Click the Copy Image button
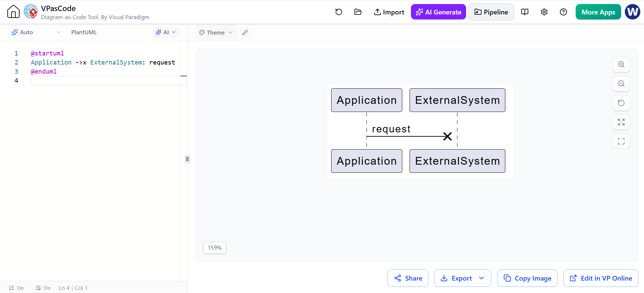 pyautogui.click(x=527, y=278)
